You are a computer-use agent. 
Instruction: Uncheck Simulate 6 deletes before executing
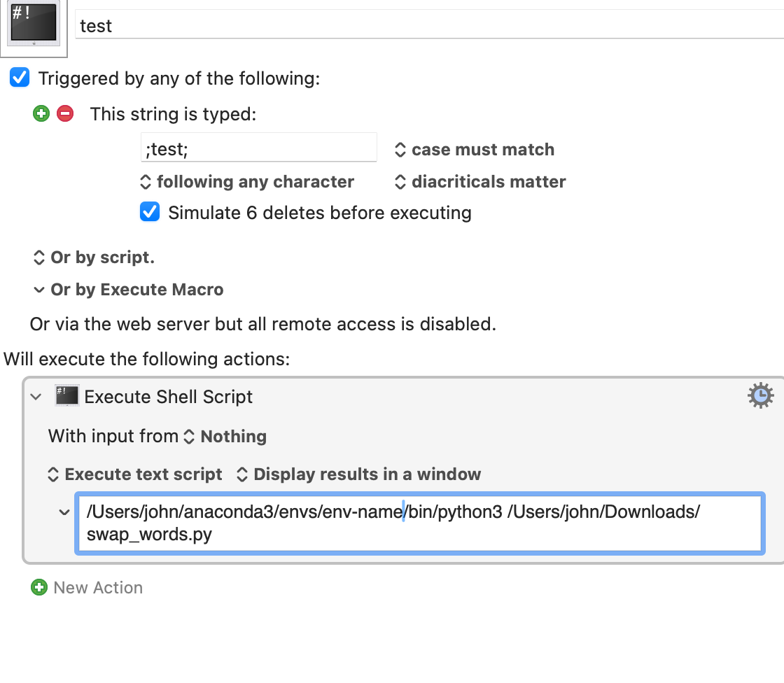click(x=150, y=212)
